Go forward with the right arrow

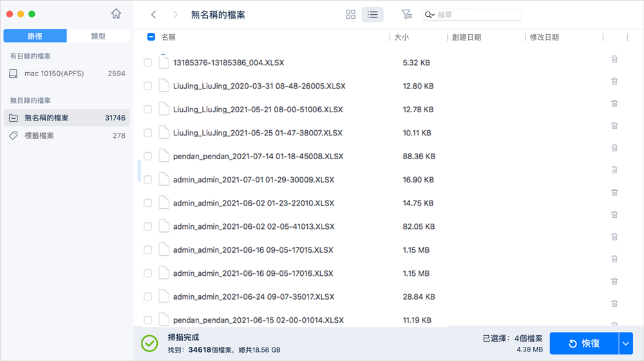(x=175, y=14)
